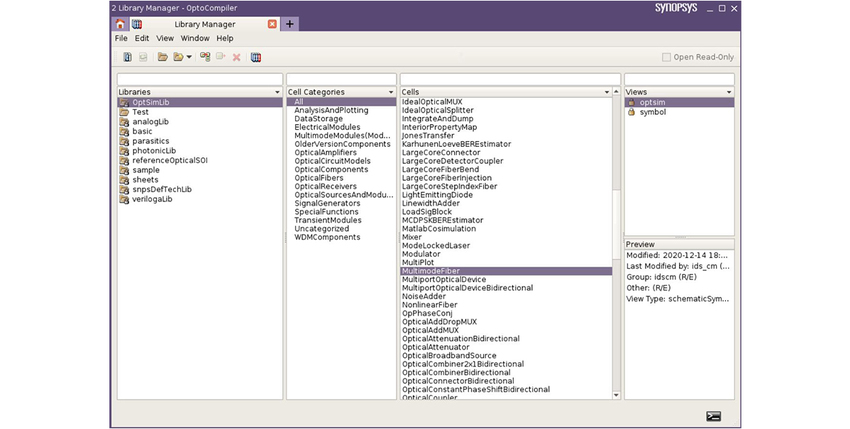Open the Window menu
The image size is (850, 429).
click(x=195, y=38)
